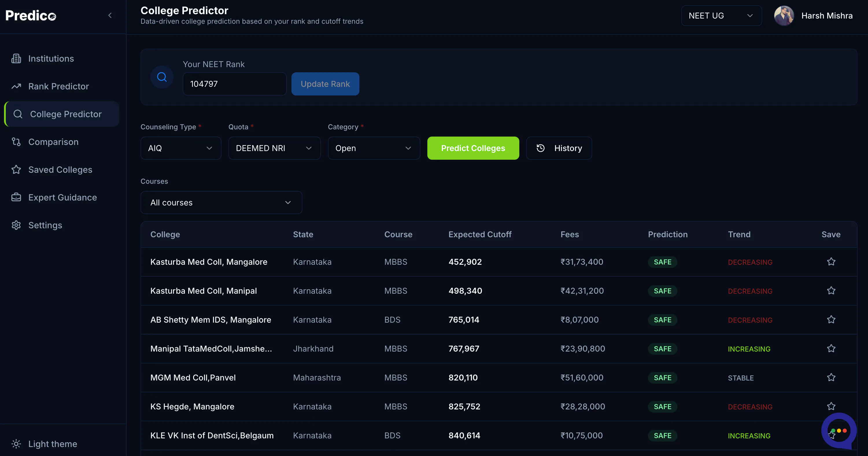Save Kasturba Med Coll, Manipal with star
The height and width of the screenshot is (456, 868).
pyautogui.click(x=831, y=291)
